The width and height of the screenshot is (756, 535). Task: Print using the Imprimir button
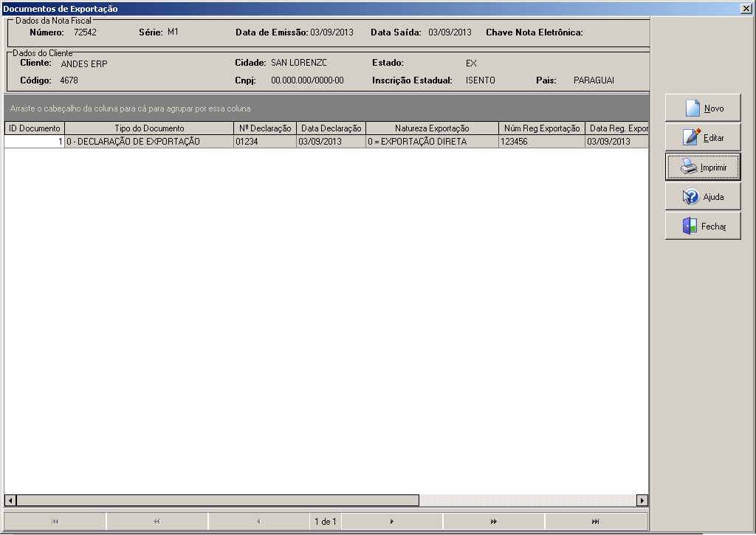click(703, 168)
